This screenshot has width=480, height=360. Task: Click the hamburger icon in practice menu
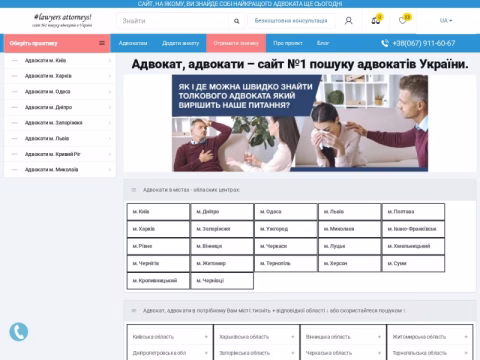(x=102, y=43)
